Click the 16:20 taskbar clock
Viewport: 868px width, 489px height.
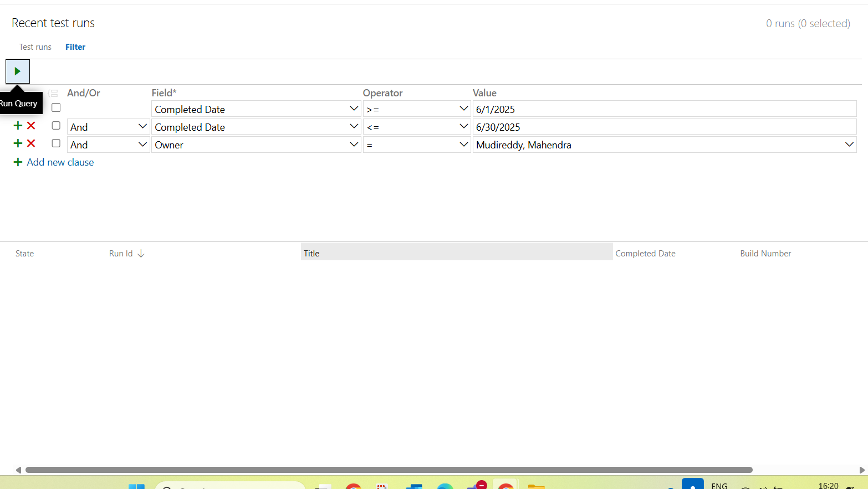[x=829, y=485]
